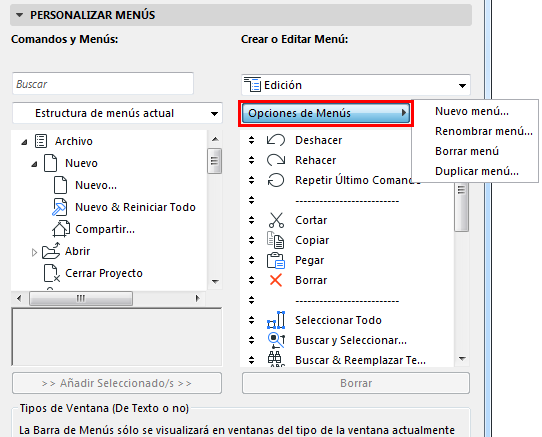Viewport: 542px width, 437px height.
Task: Select the separator line below Borrar
Action: pyautogui.click(x=347, y=300)
